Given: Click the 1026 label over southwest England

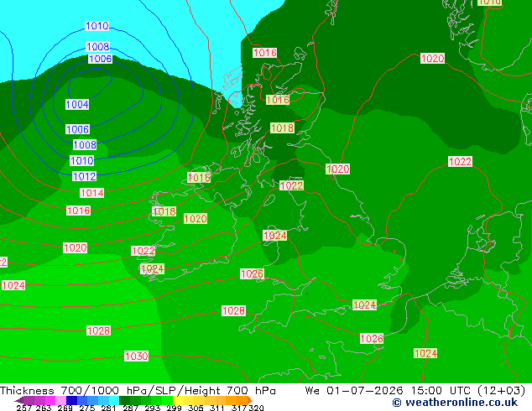Looking at the screenshot, I should 252,274.
